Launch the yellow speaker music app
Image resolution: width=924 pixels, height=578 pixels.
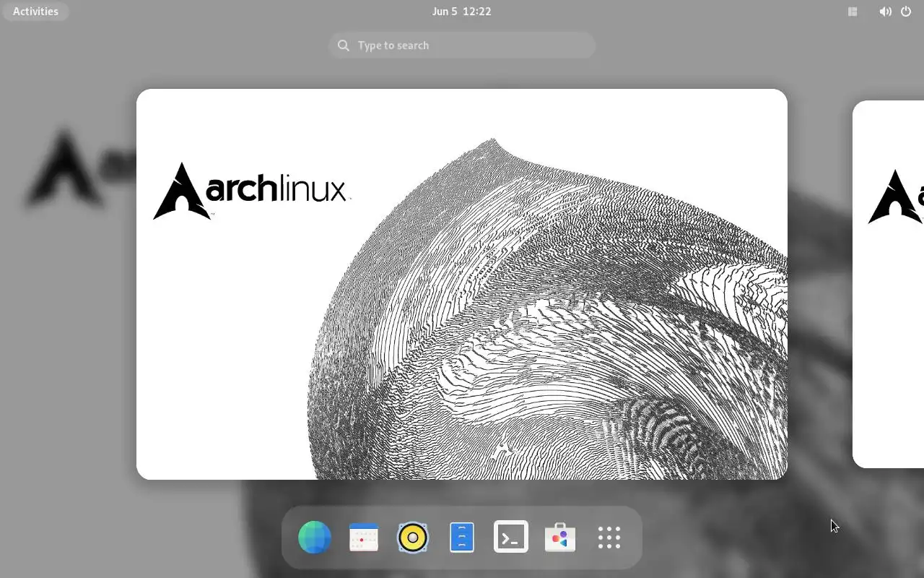[413, 538]
